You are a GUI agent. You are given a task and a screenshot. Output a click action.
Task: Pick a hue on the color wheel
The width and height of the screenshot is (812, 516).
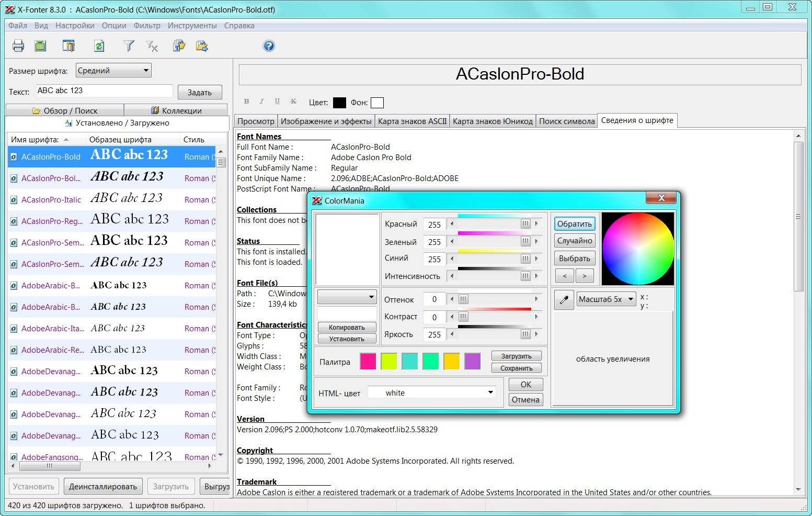638,249
